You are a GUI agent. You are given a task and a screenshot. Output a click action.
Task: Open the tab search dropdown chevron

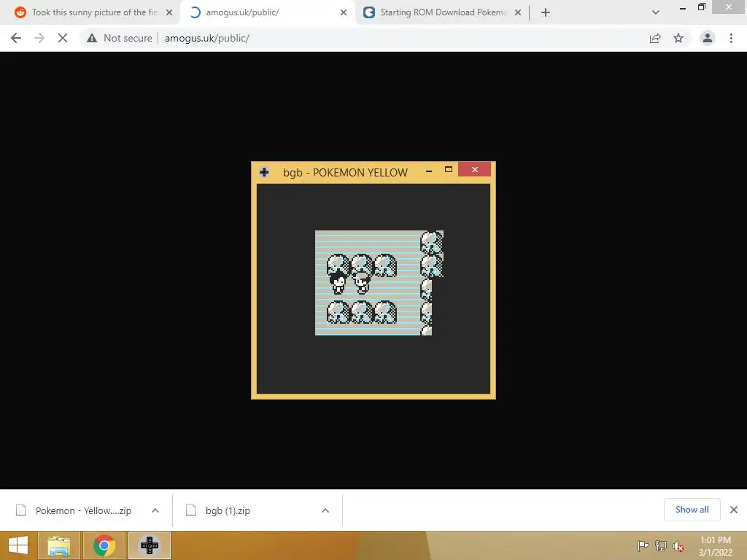656,12
